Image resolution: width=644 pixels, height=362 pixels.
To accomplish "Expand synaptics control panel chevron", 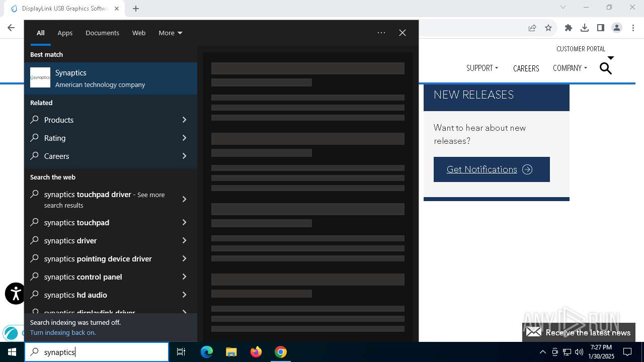I will pos(184,277).
